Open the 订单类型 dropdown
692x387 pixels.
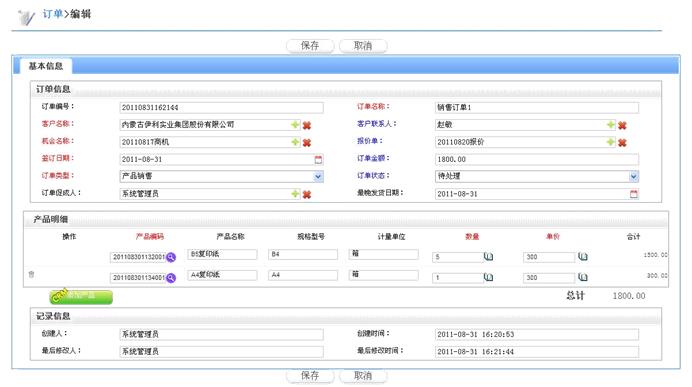click(318, 177)
